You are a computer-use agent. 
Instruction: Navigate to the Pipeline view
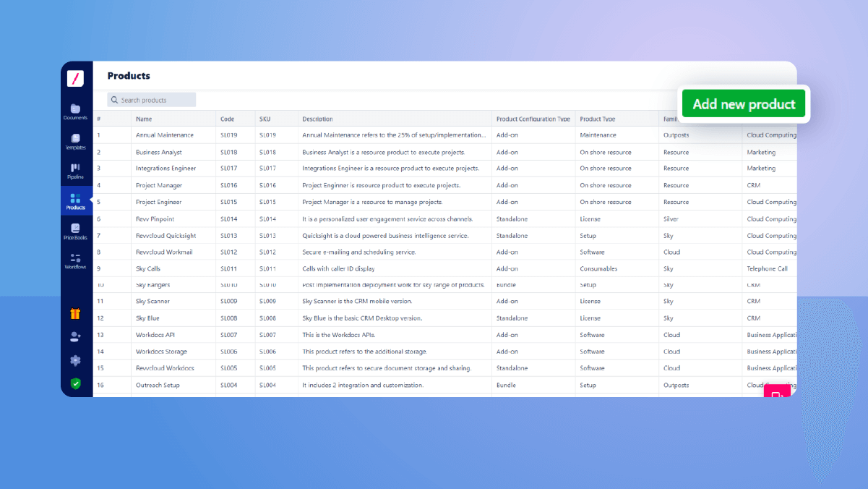click(76, 169)
